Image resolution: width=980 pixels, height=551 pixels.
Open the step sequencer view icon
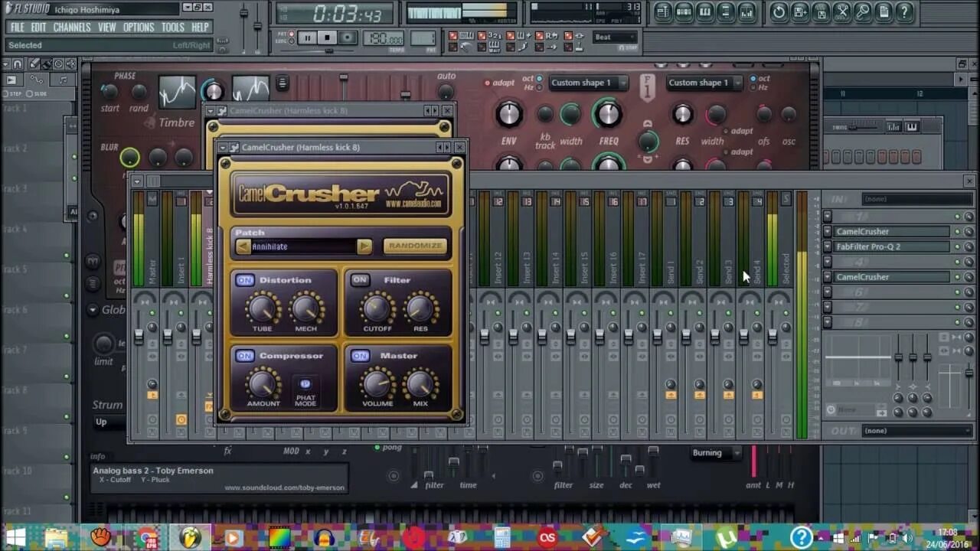(684, 11)
